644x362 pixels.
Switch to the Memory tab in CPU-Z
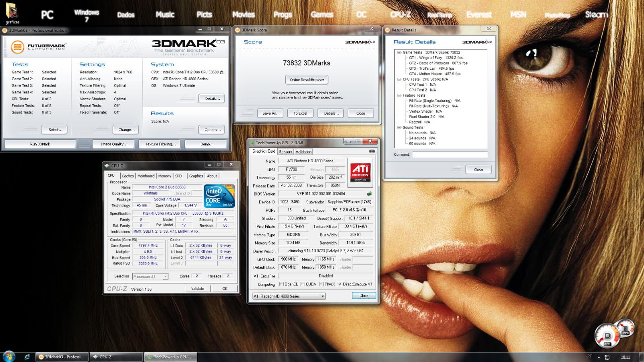tap(164, 176)
